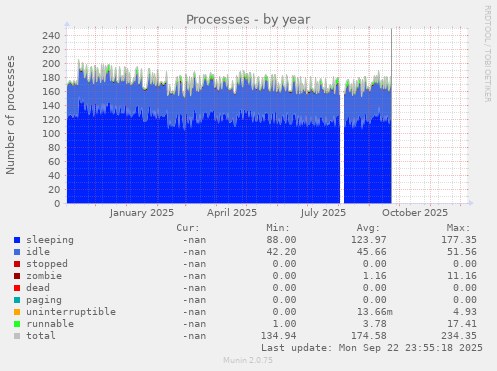Click the 'July 2025' axis label
The image size is (497, 371).
323,213
